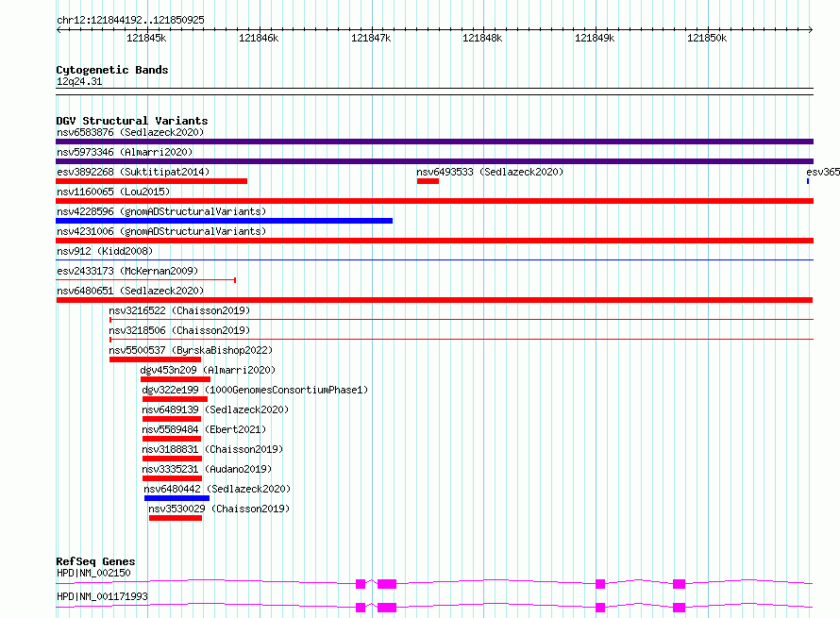
Task: Open variant nsv6583876 (Sedlazeck2020) label
Action: pos(130,132)
